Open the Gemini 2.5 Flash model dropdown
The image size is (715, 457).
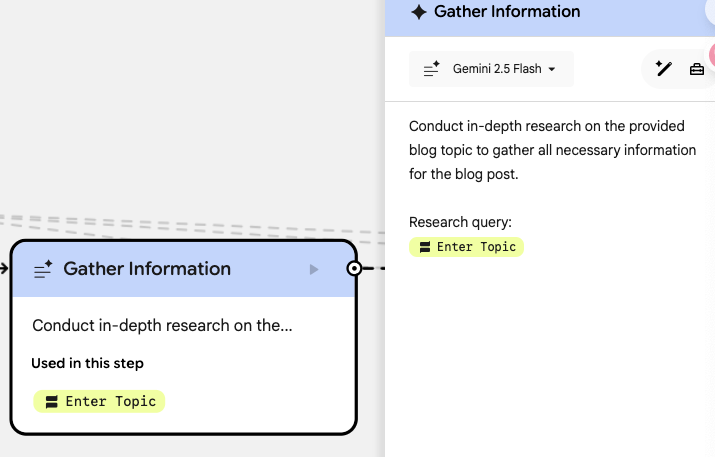[492, 69]
